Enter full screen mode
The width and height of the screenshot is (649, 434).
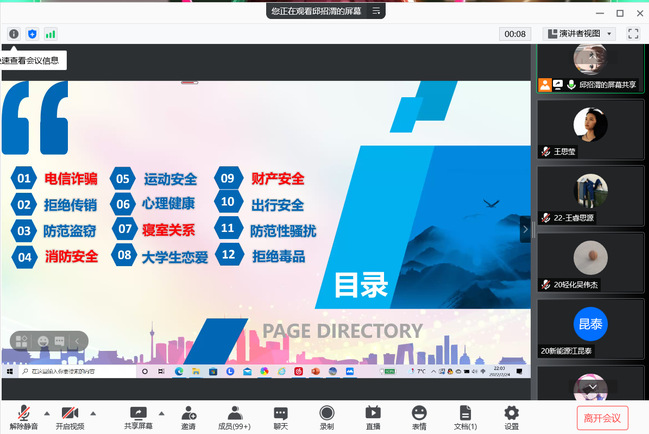pyautogui.click(x=633, y=34)
